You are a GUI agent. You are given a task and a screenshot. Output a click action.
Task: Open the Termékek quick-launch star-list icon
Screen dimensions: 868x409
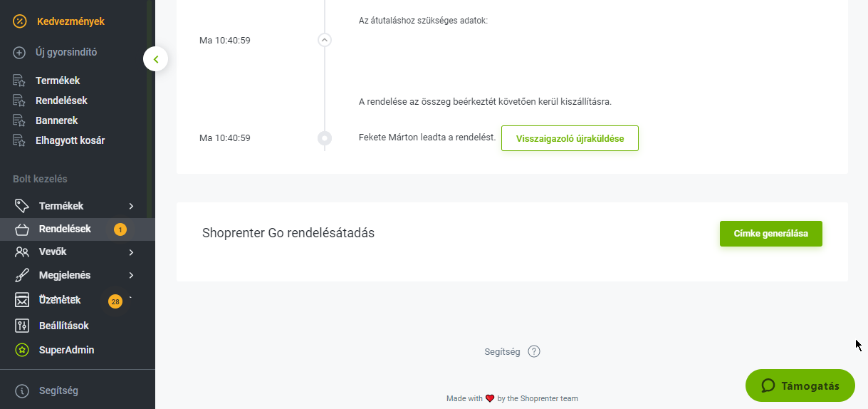[20, 81]
